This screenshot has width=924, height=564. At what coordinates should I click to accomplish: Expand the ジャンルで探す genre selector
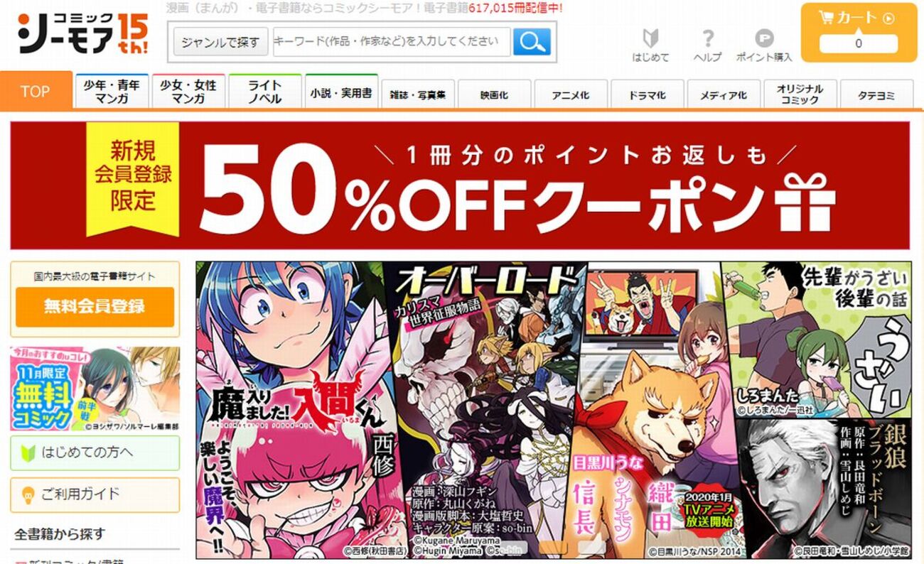[221, 43]
